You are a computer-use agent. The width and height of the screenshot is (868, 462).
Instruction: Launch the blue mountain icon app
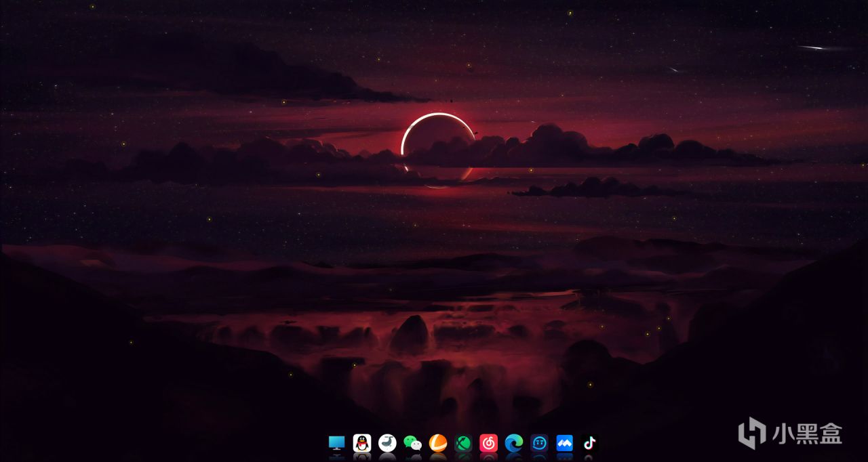(564, 443)
